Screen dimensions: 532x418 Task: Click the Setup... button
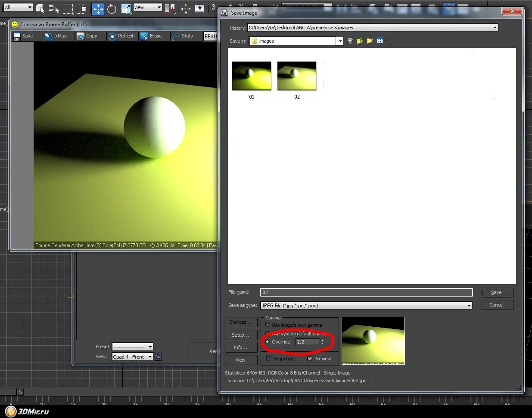click(241, 335)
